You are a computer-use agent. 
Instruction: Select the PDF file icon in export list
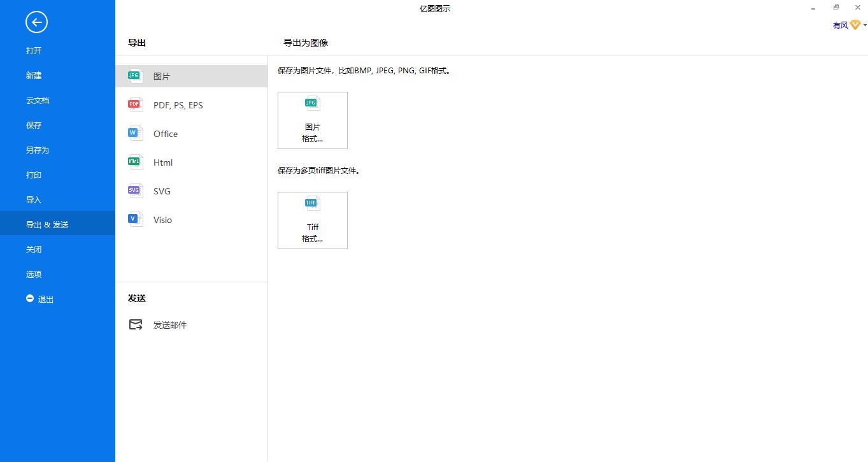click(135, 105)
